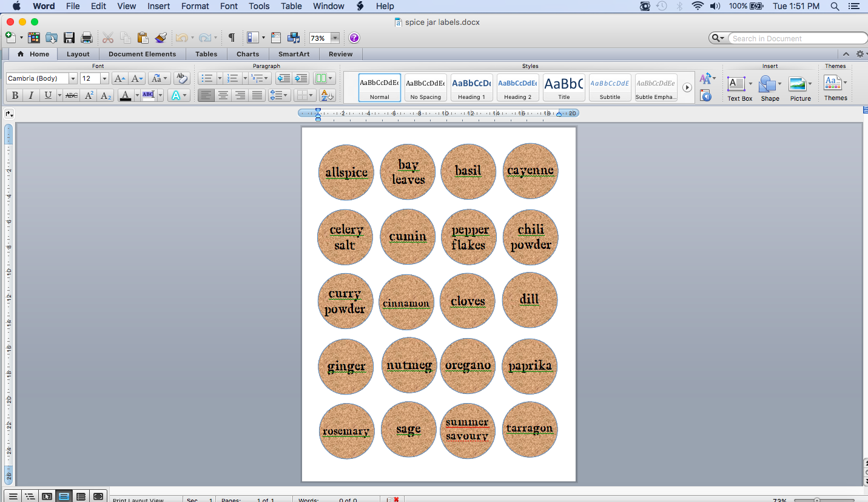
Task: Apply the Heading 1 style
Action: pos(471,87)
